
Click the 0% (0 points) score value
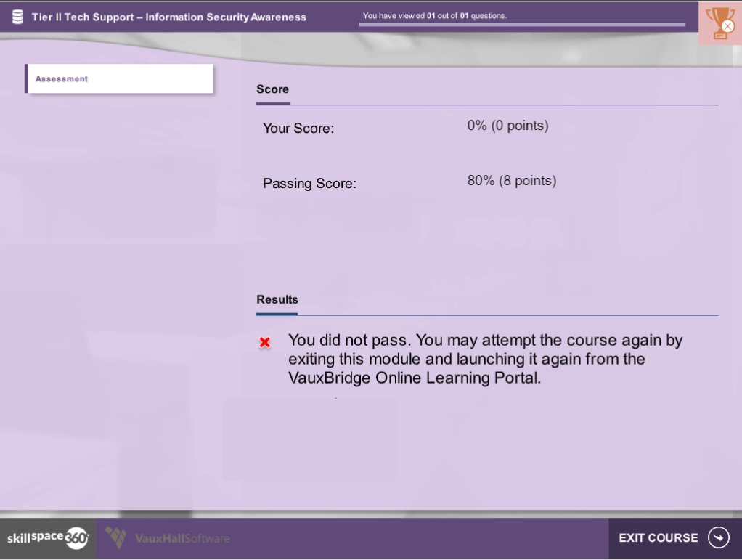point(507,126)
